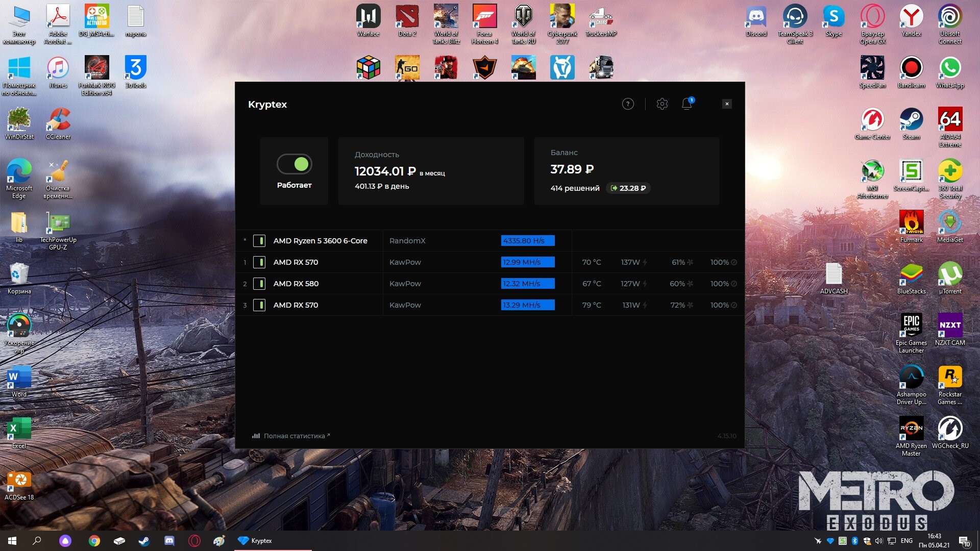Open Kryptex notifications bell
The width and height of the screenshot is (980, 551).
[x=687, y=104]
